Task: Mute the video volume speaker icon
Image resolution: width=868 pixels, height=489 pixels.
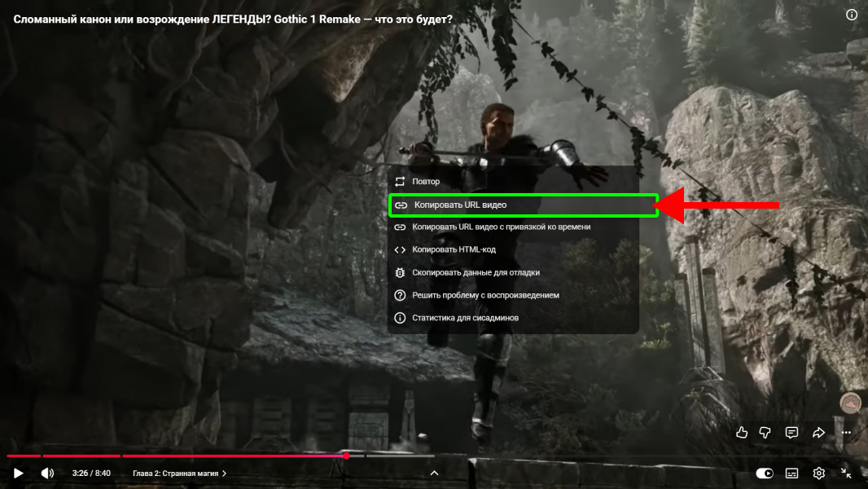Action: (x=47, y=473)
